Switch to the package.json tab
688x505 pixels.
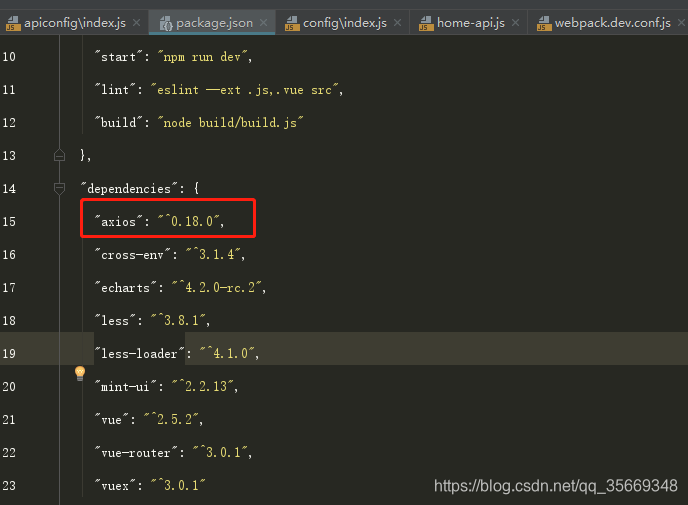pyautogui.click(x=214, y=23)
